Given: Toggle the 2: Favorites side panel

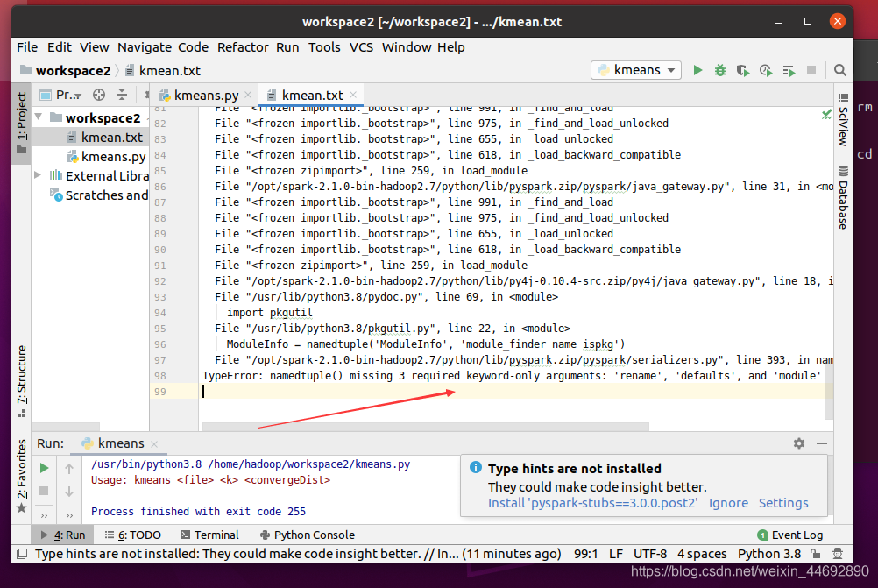Looking at the screenshot, I should [x=21, y=476].
